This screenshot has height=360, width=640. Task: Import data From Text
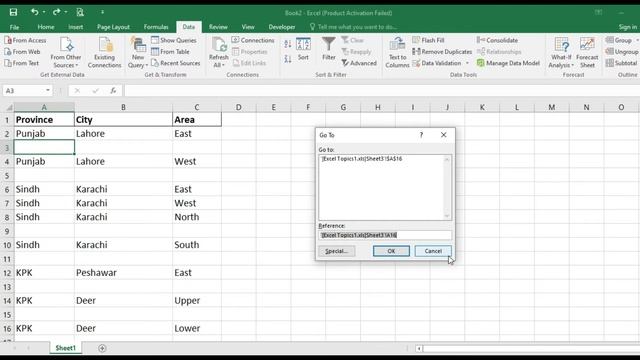tap(22, 63)
